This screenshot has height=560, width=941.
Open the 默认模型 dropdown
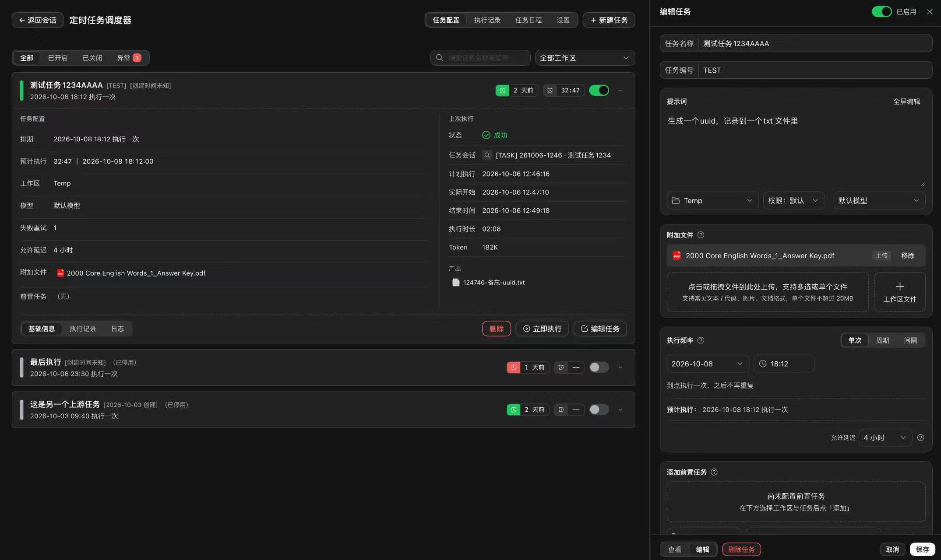(879, 200)
